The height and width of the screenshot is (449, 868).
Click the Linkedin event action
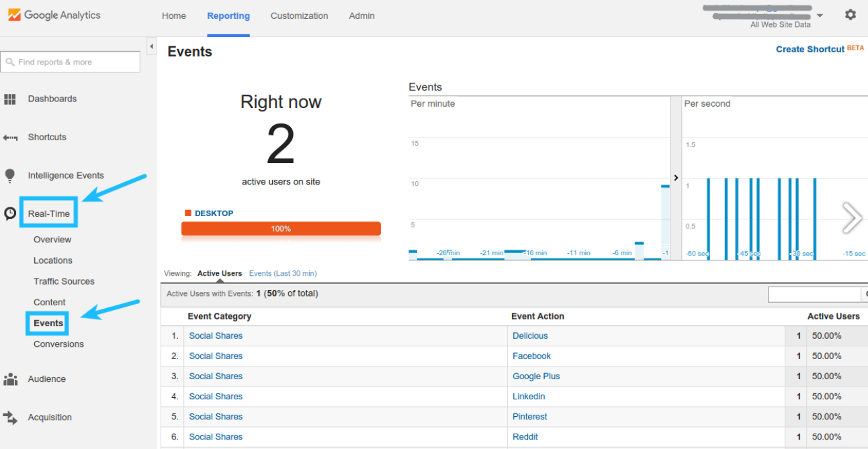point(529,396)
